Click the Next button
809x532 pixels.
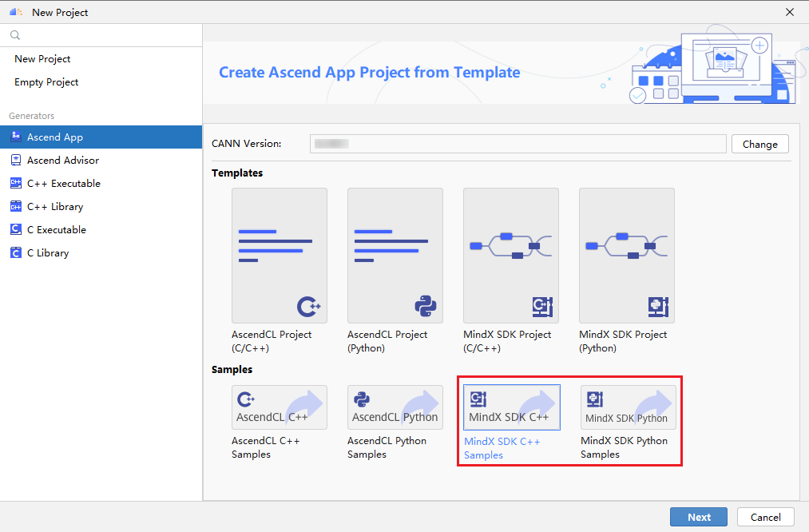pos(699,517)
